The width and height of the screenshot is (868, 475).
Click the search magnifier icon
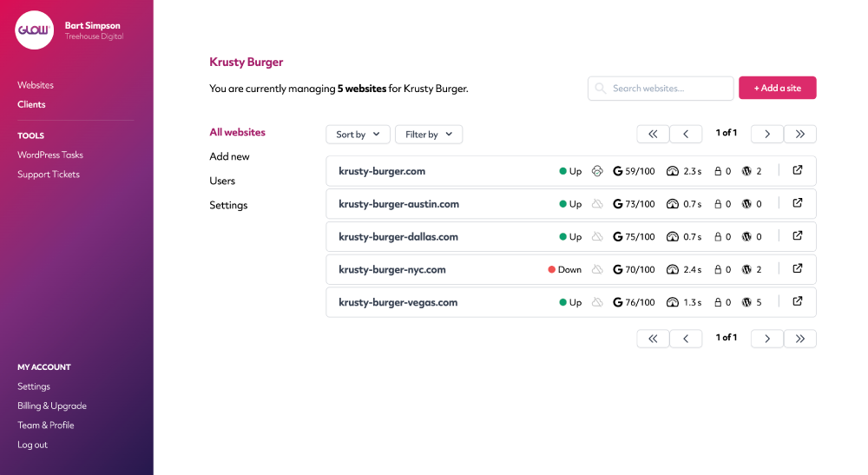coord(600,88)
